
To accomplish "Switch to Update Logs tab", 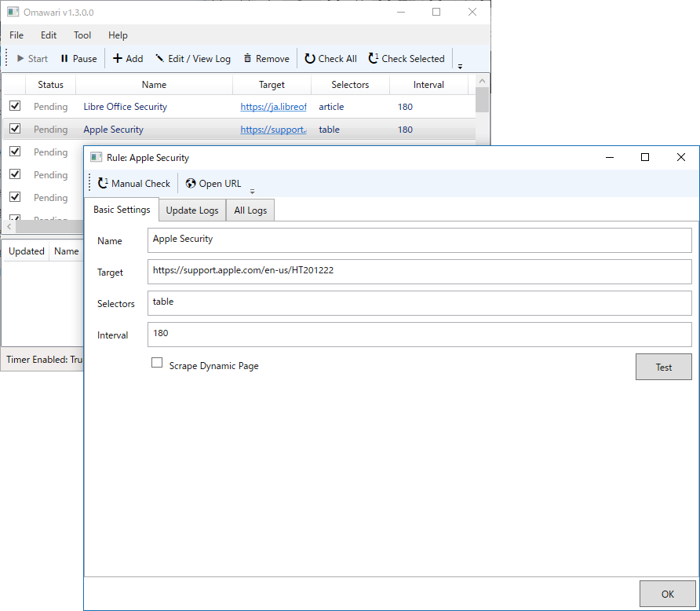I will (x=192, y=210).
